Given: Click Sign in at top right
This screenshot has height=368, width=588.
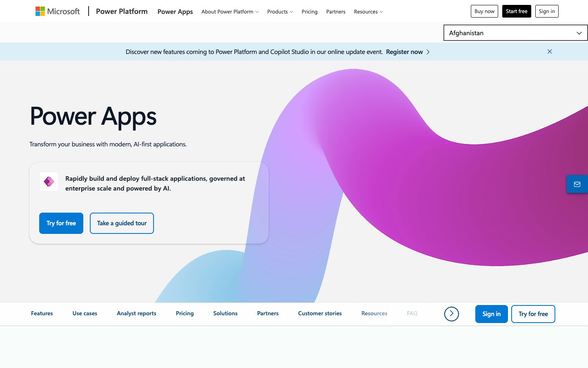Looking at the screenshot, I should pos(547,11).
